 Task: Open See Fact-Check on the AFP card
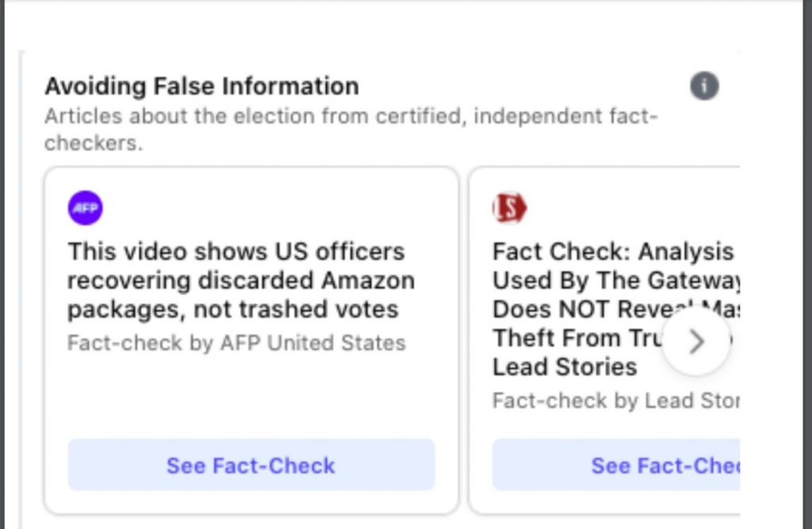click(251, 465)
